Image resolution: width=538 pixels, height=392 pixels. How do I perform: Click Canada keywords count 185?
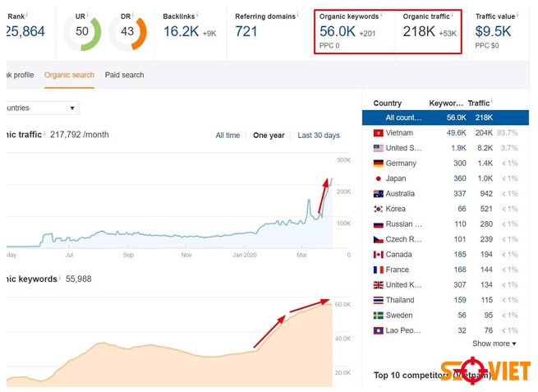point(460,255)
